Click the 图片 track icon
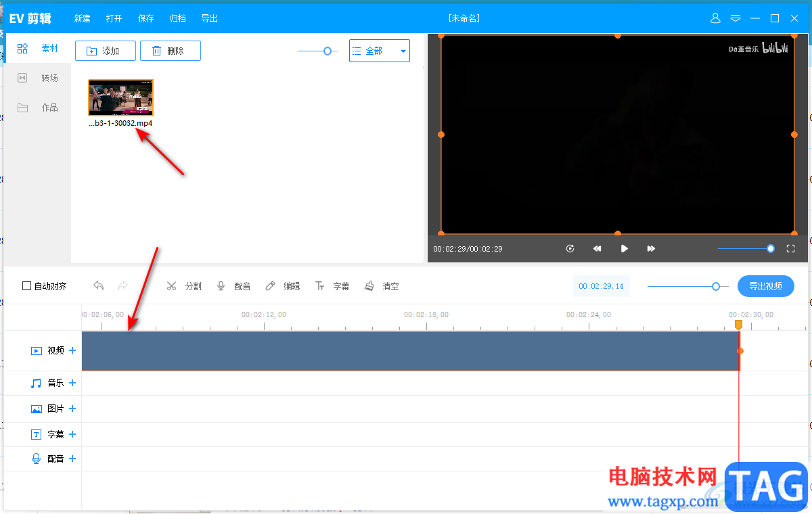 click(37, 408)
